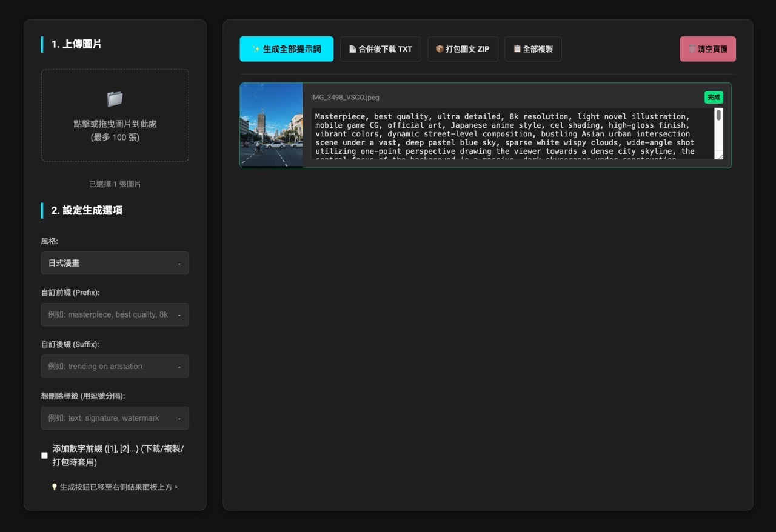Image resolution: width=776 pixels, height=532 pixels.
Task: Click the document icon on 合併後下載 TXT
Action: pos(352,49)
